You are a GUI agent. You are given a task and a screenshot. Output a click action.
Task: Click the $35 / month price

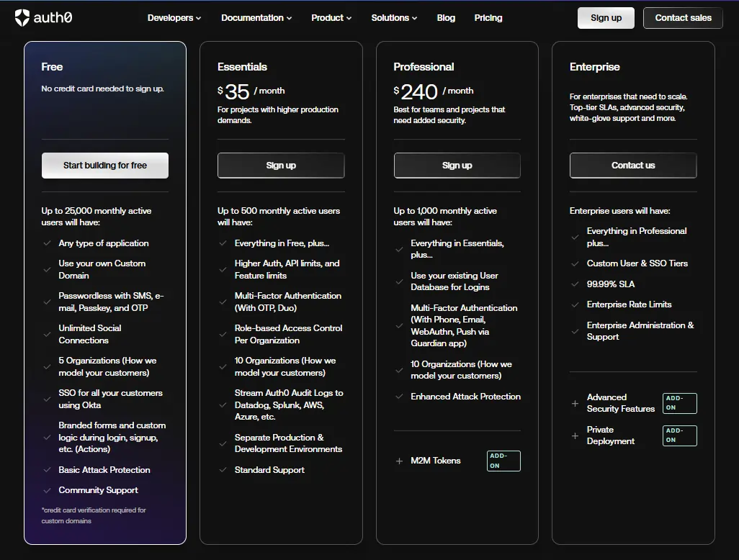[x=251, y=91]
